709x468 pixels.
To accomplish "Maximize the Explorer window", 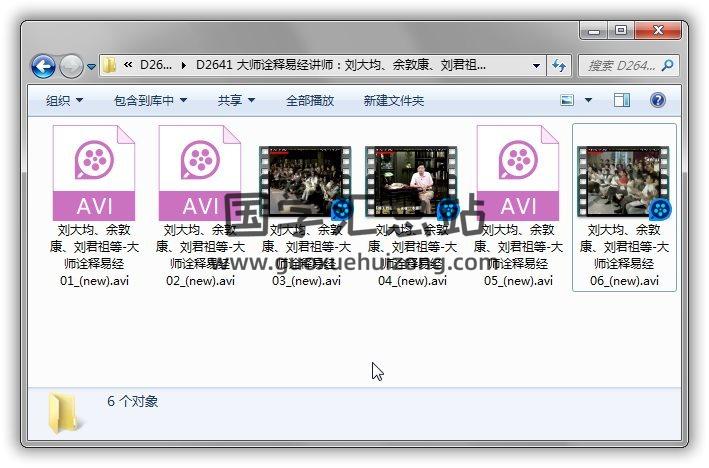I will 621,31.
